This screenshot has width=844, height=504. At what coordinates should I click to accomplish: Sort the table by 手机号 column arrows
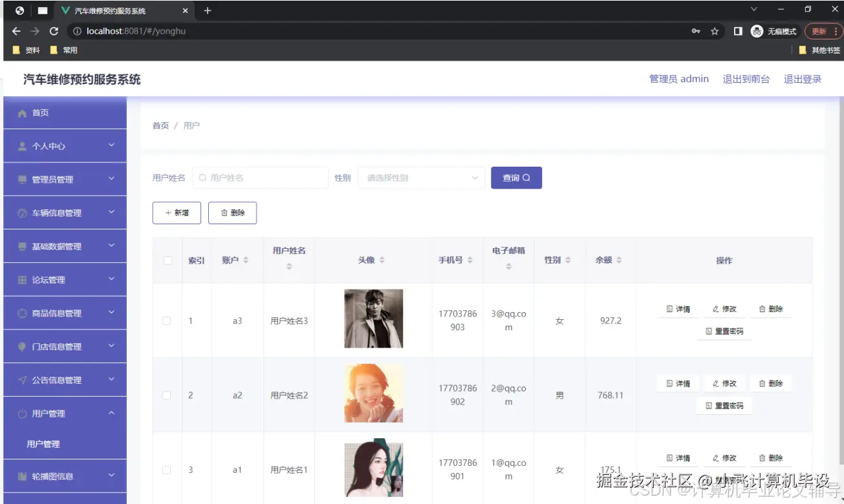pyautogui.click(x=470, y=260)
